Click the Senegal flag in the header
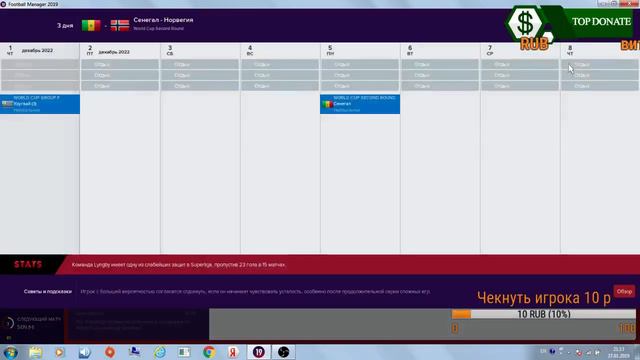 (x=91, y=25)
